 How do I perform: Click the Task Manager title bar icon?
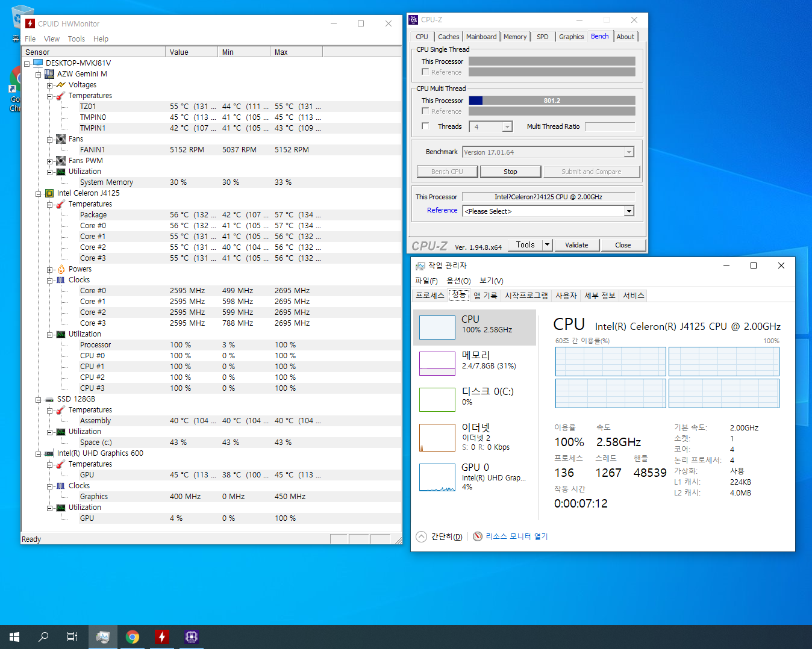[x=420, y=265]
